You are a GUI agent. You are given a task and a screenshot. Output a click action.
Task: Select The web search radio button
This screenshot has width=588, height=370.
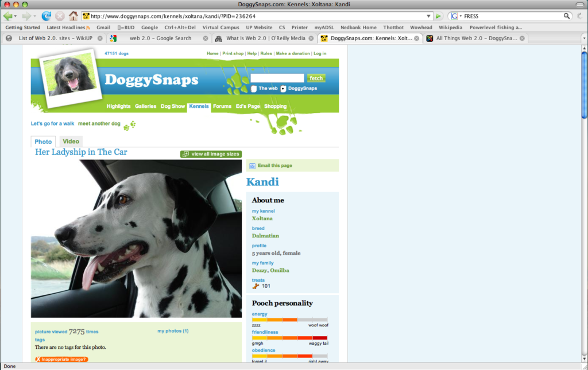click(254, 88)
